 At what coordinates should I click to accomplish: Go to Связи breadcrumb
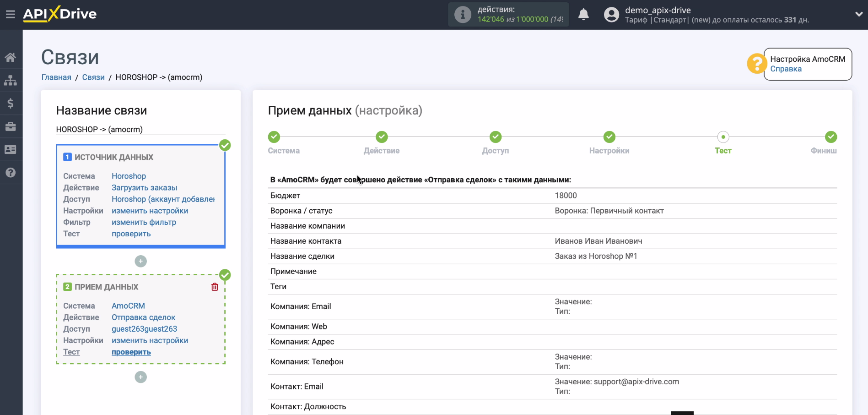pyautogui.click(x=93, y=77)
